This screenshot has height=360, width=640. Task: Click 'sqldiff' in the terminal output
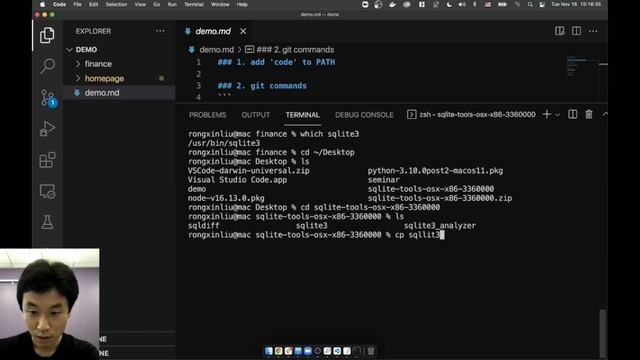(x=203, y=226)
